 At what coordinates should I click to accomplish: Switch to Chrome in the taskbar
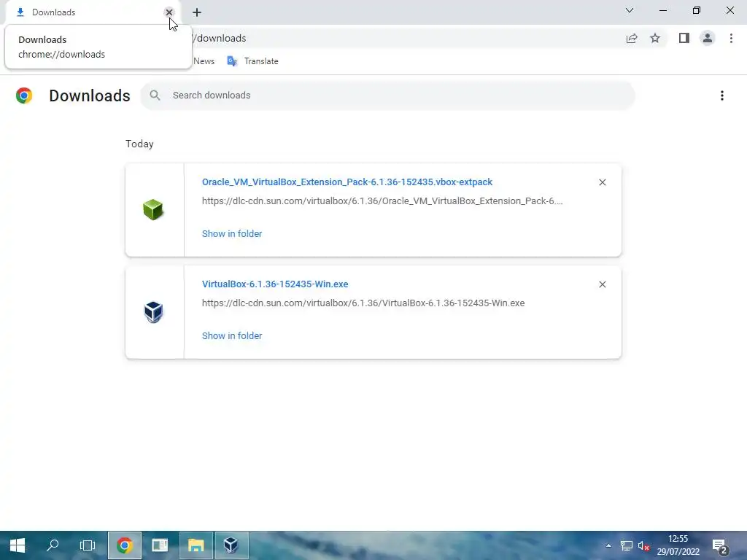(x=124, y=545)
